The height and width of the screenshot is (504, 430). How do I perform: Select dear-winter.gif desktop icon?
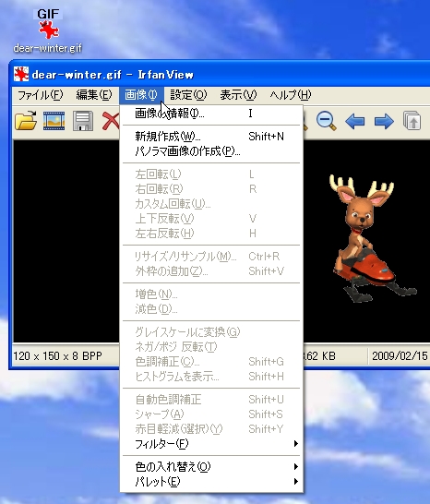click(48, 30)
